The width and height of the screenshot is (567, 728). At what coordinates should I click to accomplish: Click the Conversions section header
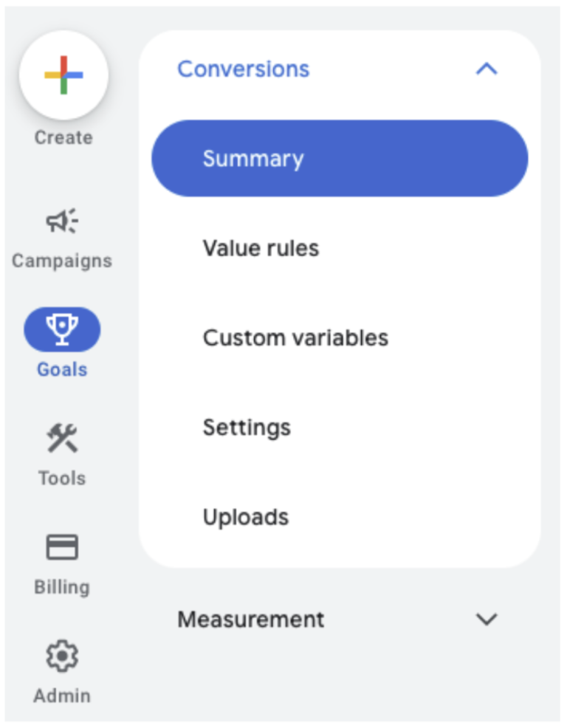coord(244,69)
